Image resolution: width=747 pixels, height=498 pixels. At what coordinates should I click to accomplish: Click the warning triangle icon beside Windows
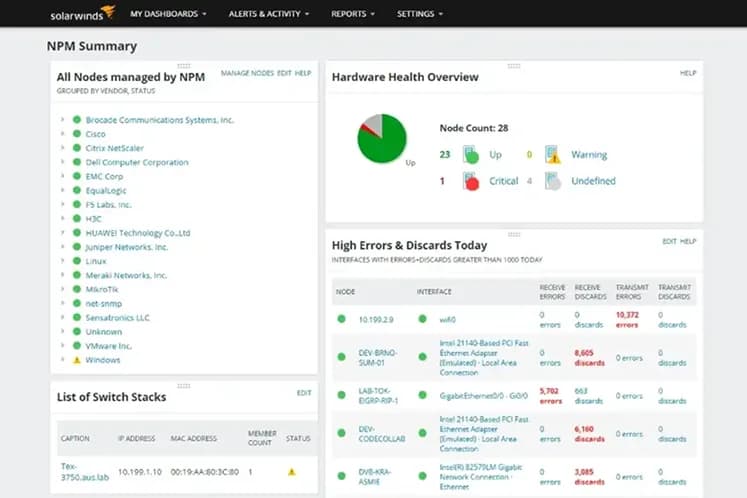tap(77, 360)
